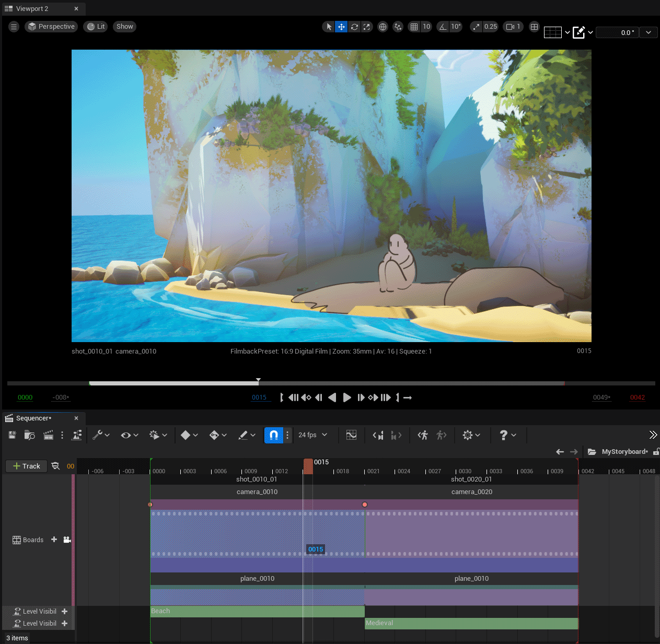The height and width of the screenshot is (644, 660).
Task: Open Sequencer settings with the gear icon
Action: point(468,435)
